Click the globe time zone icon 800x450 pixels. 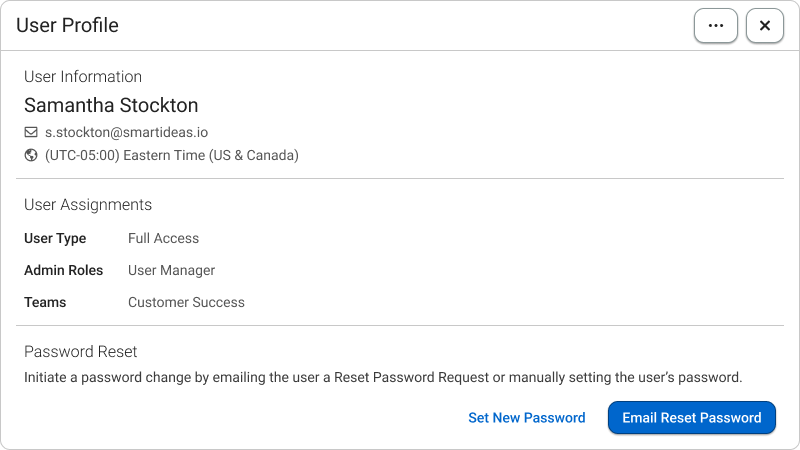[x=31, y=155]
